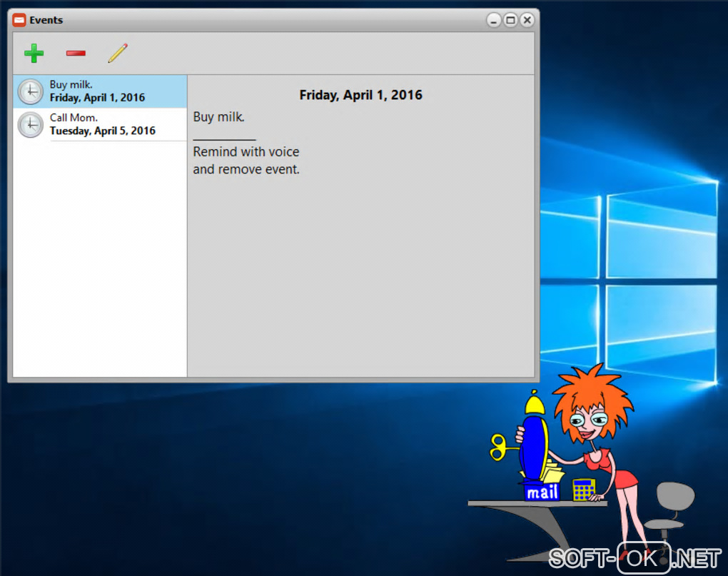728x576 pixels.
Task: Click 'Remind with voice' text in details
Action: pos(246,152)
